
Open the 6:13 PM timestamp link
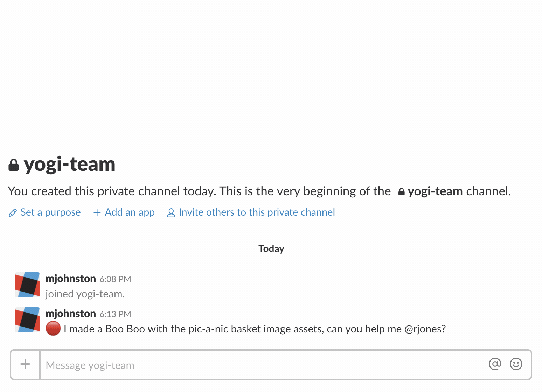(x=115, y=314)
